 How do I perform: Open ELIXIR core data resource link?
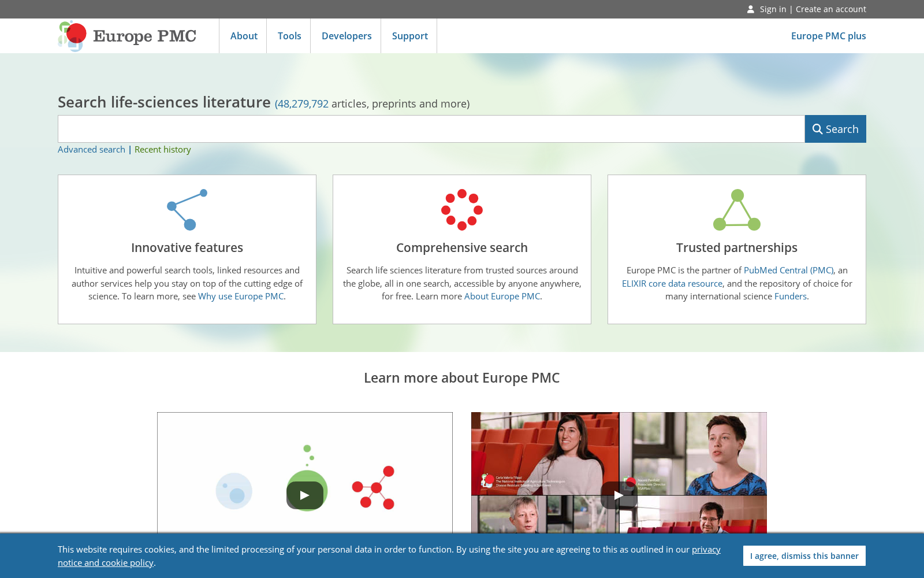click(x=672, y=283)
